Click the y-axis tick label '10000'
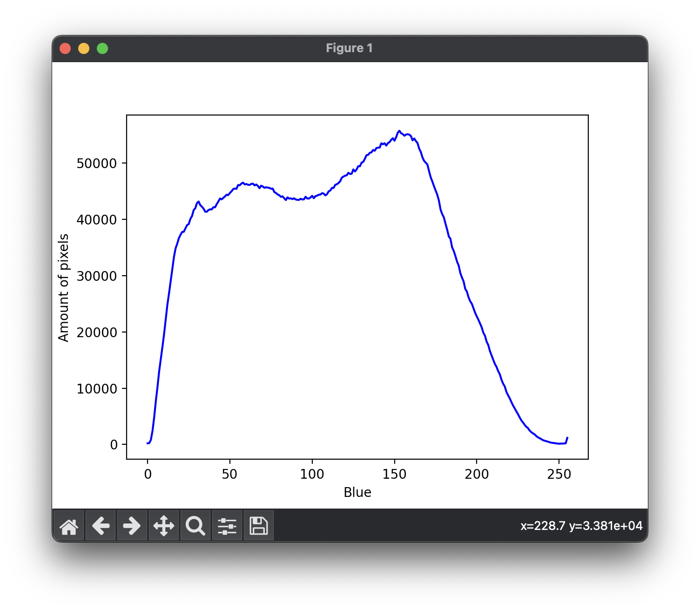This screenshot has width=700, height=611. tap(97, 389)
